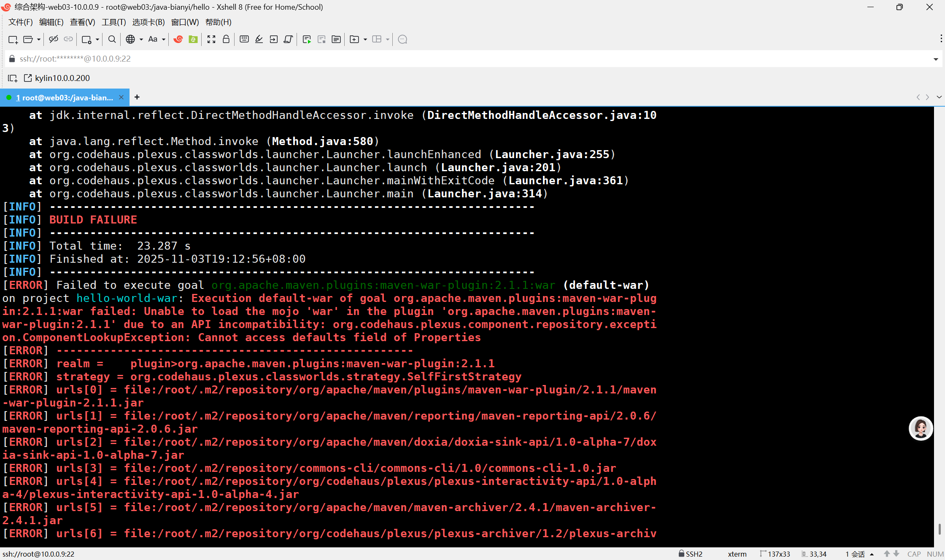The image size is (945, 560).
Task: Toggle CAP indicator in status bar
Action: (x=914, y=554)
